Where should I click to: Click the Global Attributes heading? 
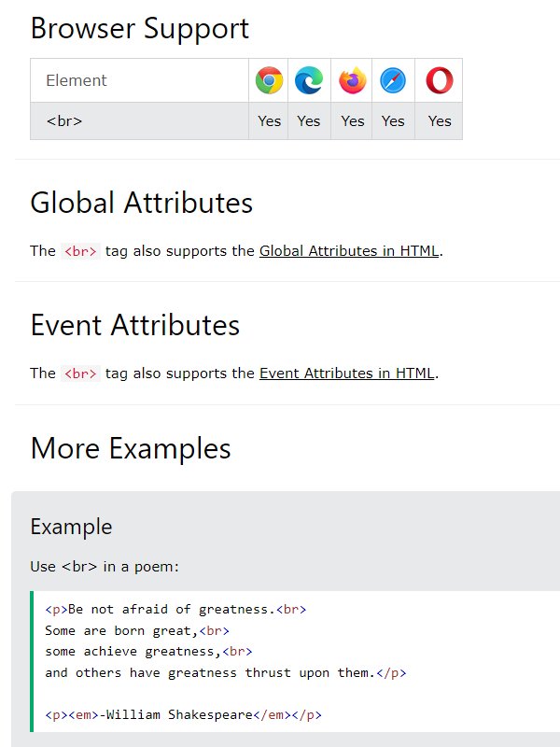coord(142,203)
